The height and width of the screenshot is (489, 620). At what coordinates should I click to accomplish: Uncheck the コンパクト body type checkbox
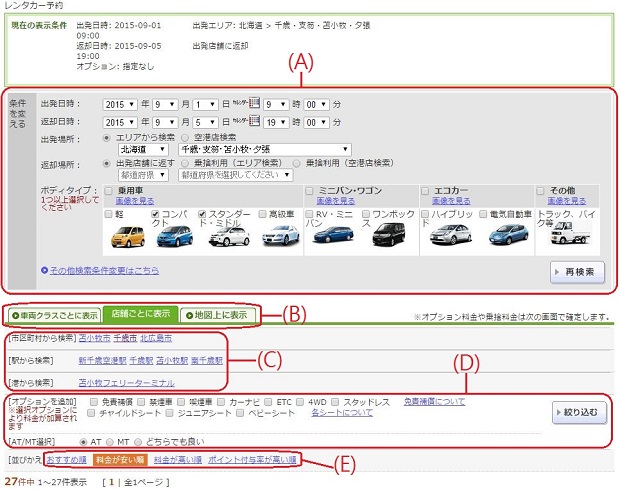(155, 214)
